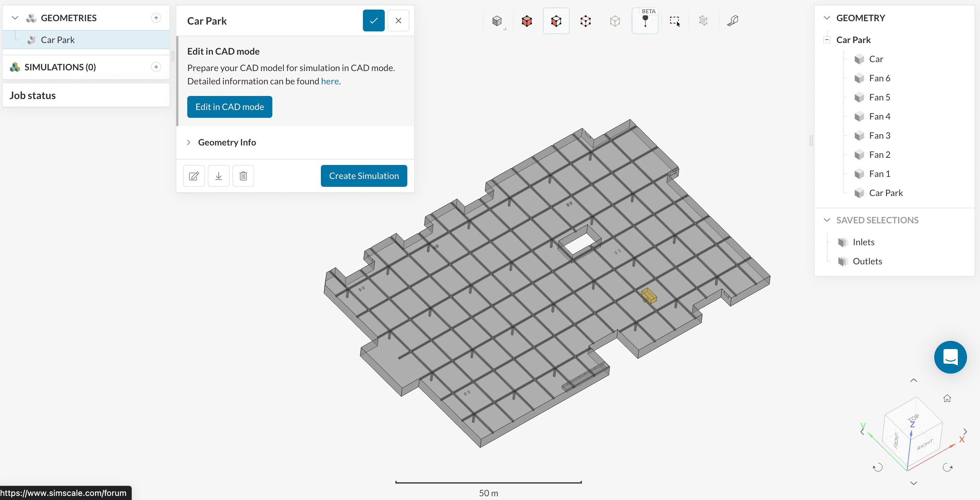Viewport: 980px width, 500px height.
Task: Expand the Geometry Info section
Action: tap(227, 142)
